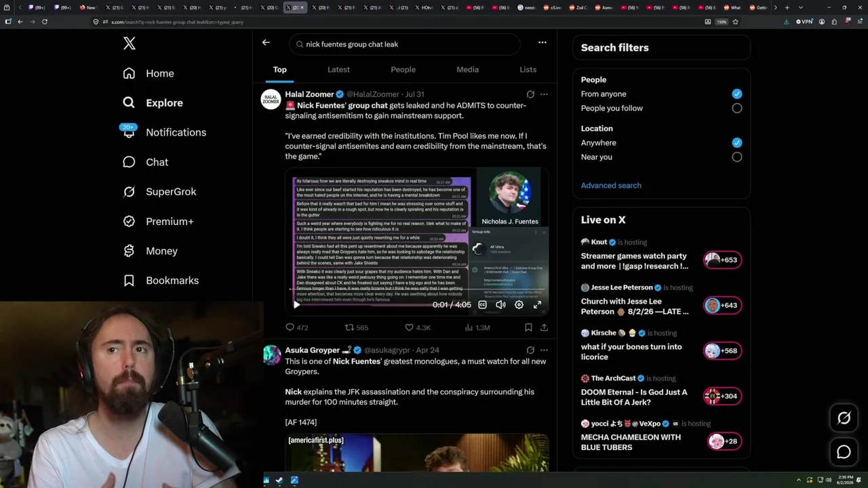Select the 'Near you' location filter

[x=737, y=157]
